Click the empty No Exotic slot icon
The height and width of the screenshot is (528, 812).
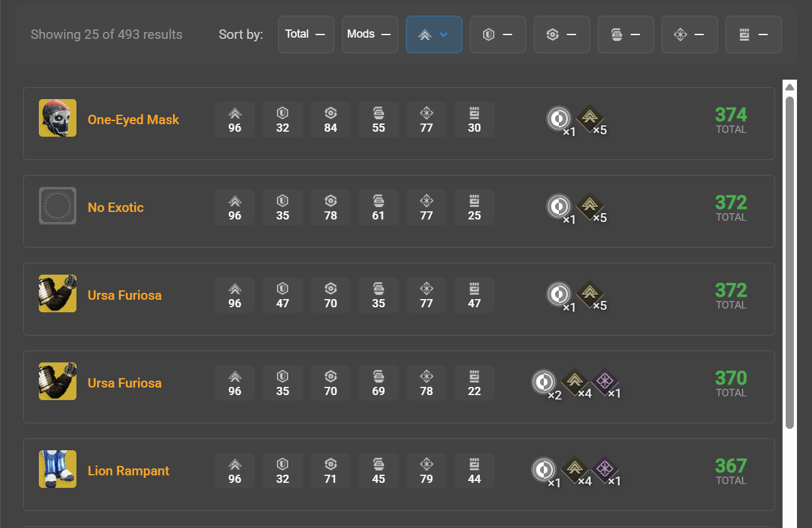click(x=58, y=206)
